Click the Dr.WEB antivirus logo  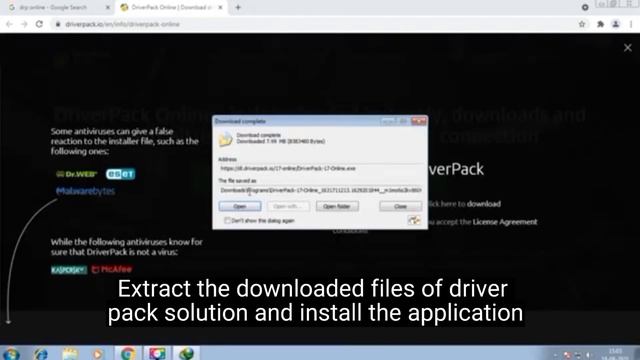[x=77, y=174]
